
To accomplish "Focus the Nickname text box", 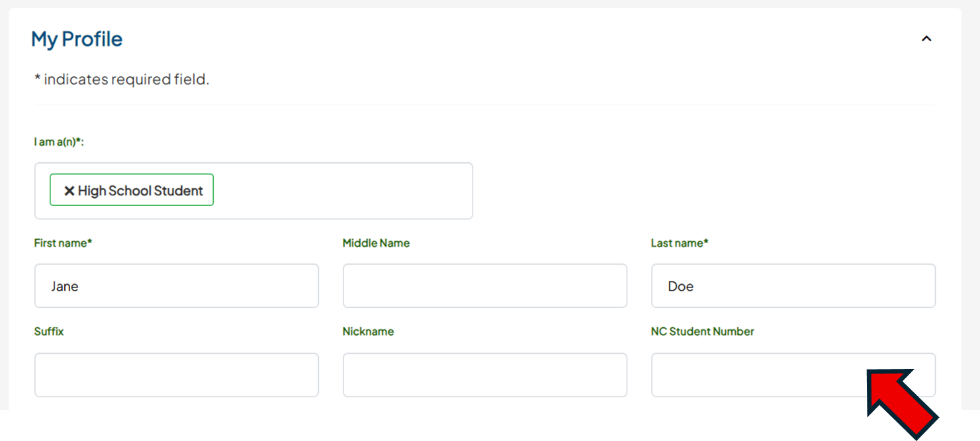I will 484,374.
